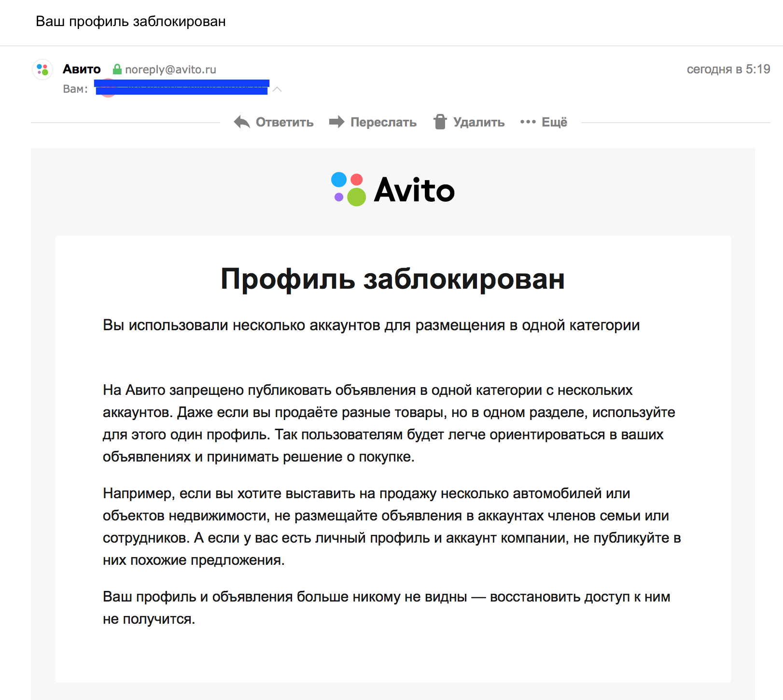Select sender address noreply@avito.ru
The height and width of the screenshot is (700, 783).
[170, 70]
